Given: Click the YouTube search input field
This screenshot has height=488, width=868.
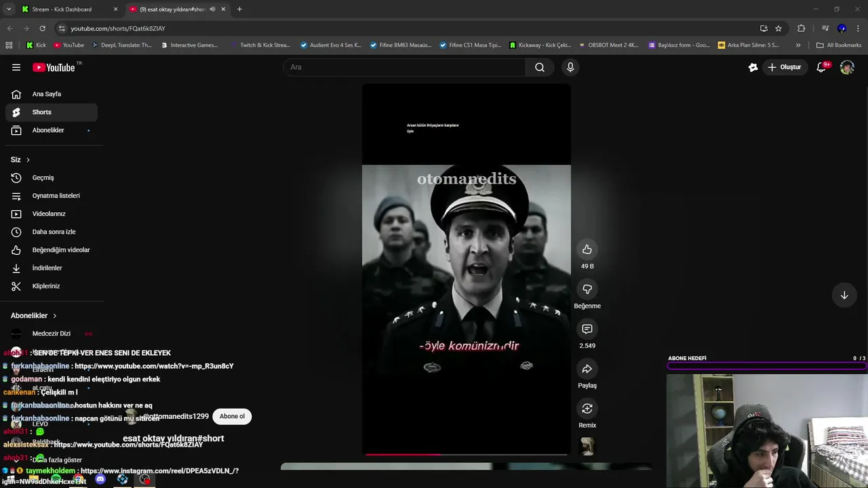Looking at the screenshot, I should point(405,67).
